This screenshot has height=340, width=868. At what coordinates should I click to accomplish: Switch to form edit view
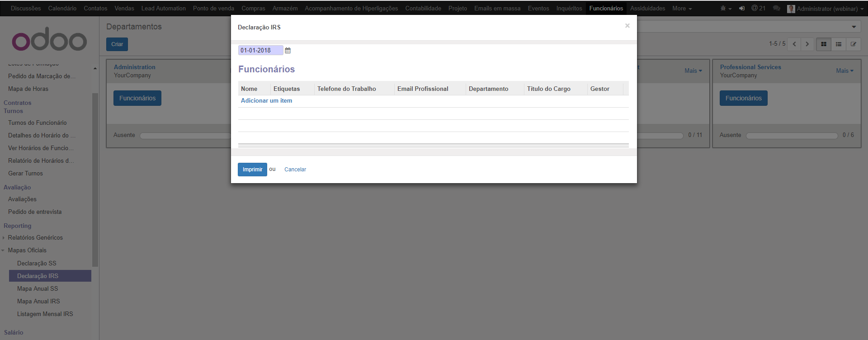pos(853,44)
